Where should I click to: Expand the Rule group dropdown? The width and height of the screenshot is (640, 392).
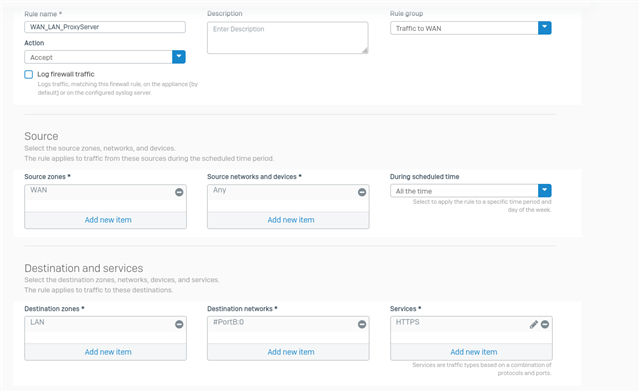544,28
